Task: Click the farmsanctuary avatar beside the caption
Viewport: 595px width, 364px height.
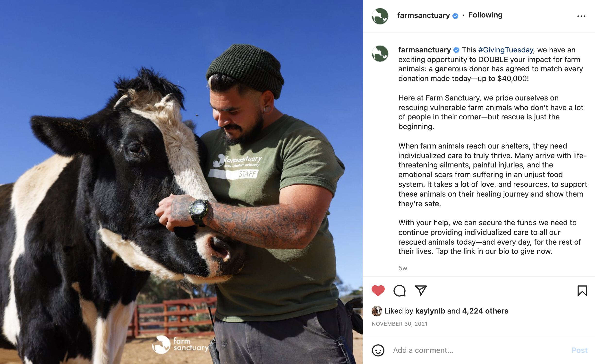Action: click(x=380, y=53)
